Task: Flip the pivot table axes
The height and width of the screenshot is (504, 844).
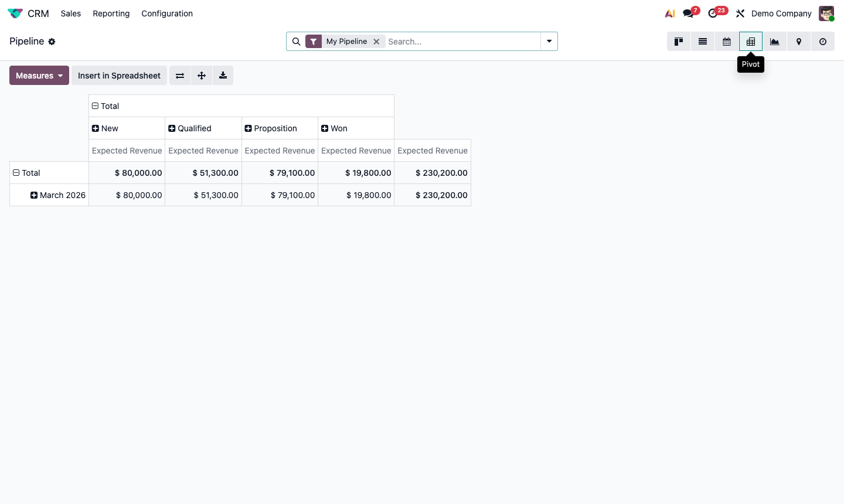Action: pos(180,75)
